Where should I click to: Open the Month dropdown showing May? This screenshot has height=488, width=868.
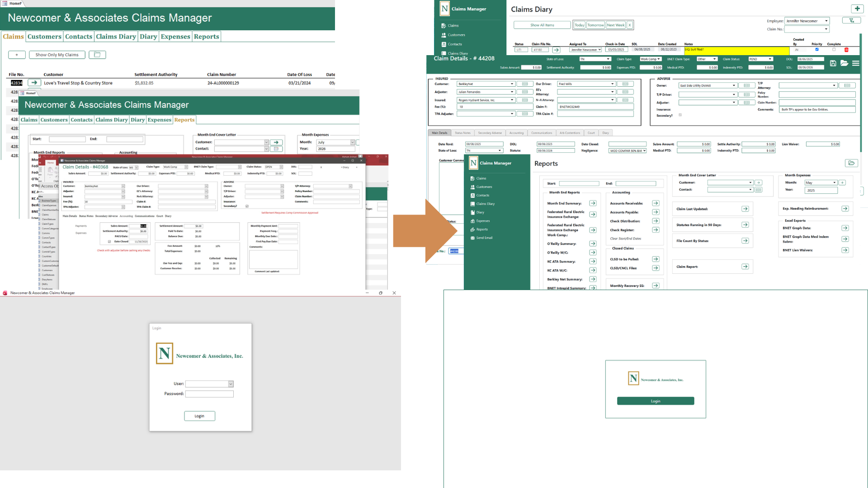point(834,183)
